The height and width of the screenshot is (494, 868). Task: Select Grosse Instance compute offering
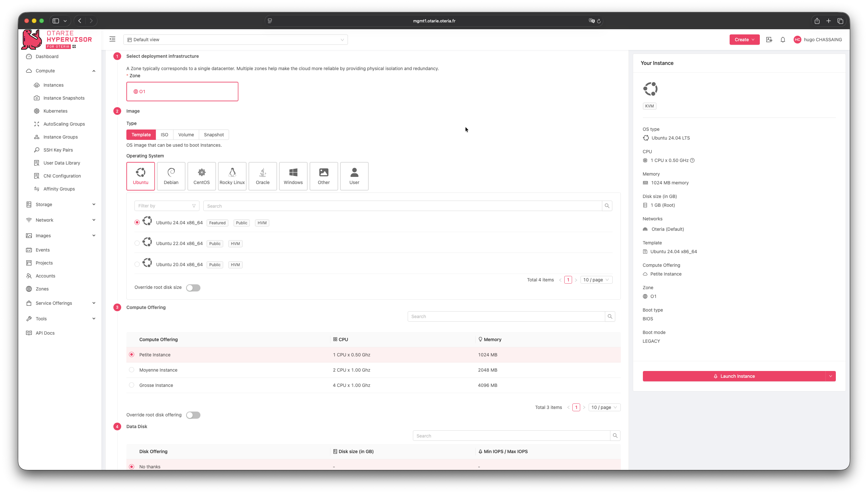pos(373,385)
